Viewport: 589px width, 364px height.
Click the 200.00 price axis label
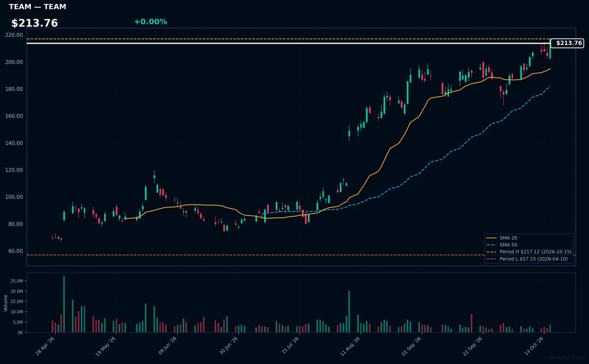(14, 62)
